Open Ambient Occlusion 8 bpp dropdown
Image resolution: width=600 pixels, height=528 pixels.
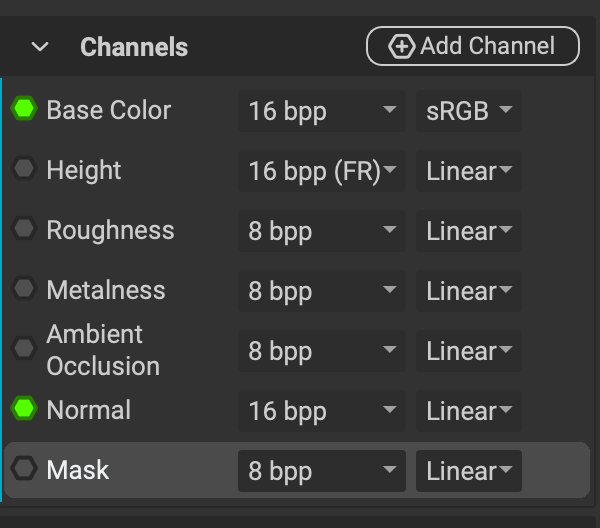pyautogui.click(x=321, y=351)
